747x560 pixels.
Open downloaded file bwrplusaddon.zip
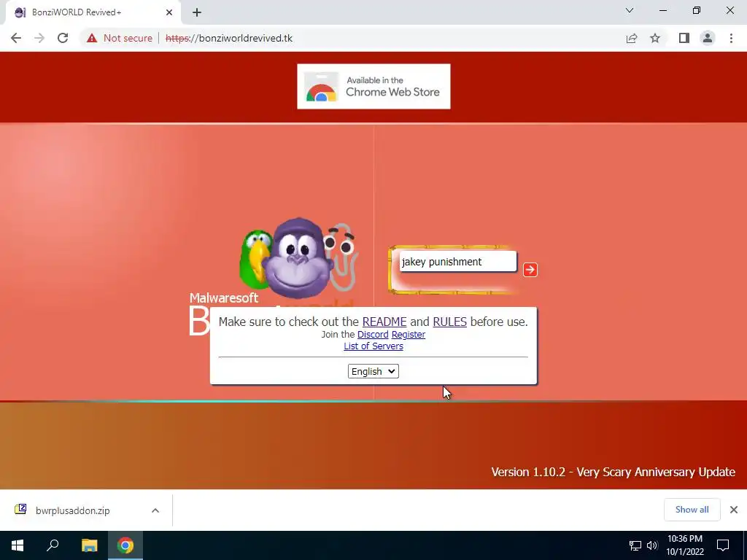(72, 510)
